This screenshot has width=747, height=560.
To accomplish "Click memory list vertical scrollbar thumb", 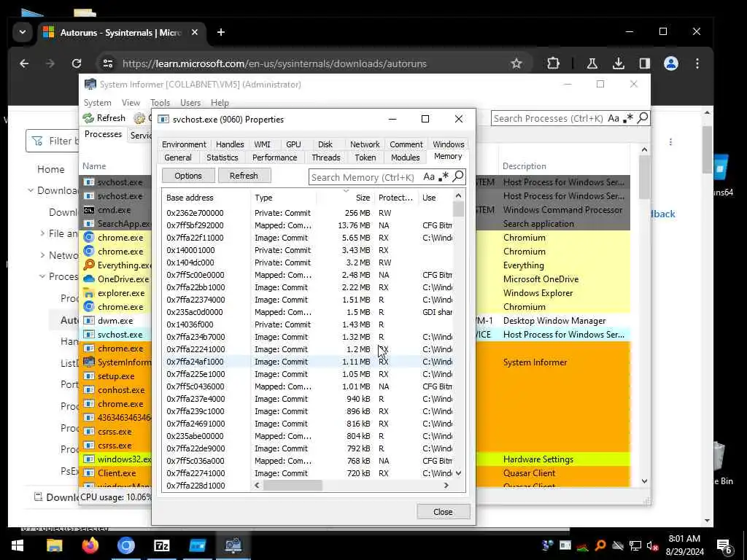I will click(x=458, y=209).
